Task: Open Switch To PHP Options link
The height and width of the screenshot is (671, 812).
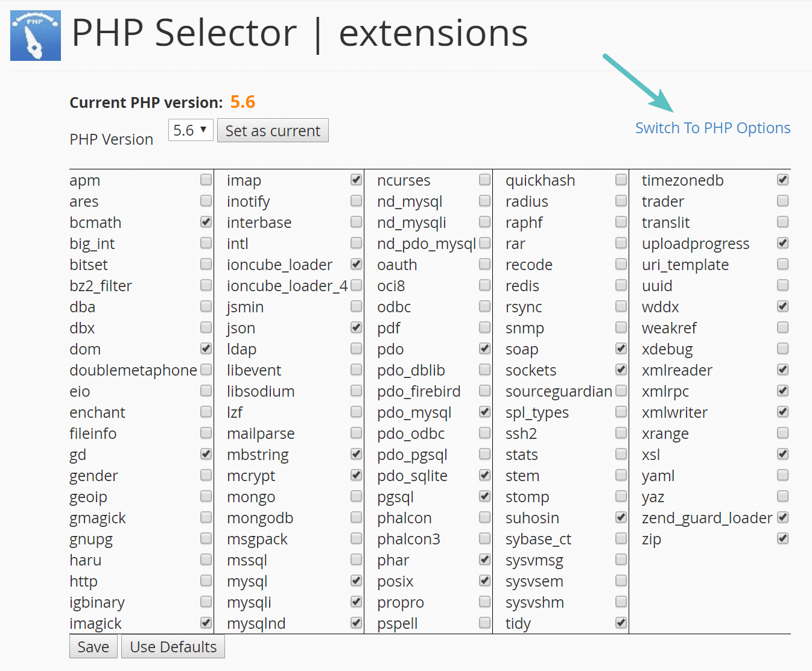Action: click(x=712, y=128)
